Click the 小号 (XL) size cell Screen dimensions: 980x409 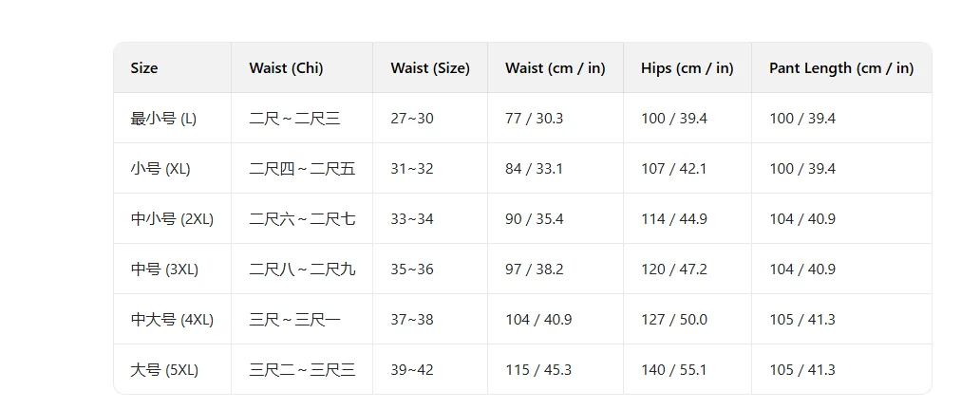pyautogui.click(x=160, y=169)
